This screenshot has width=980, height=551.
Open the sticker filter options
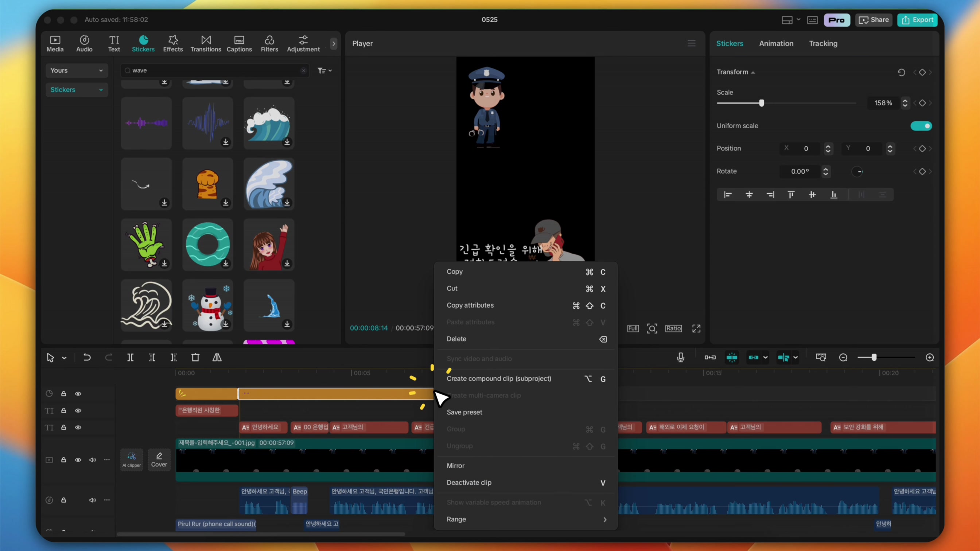(324, 70)
